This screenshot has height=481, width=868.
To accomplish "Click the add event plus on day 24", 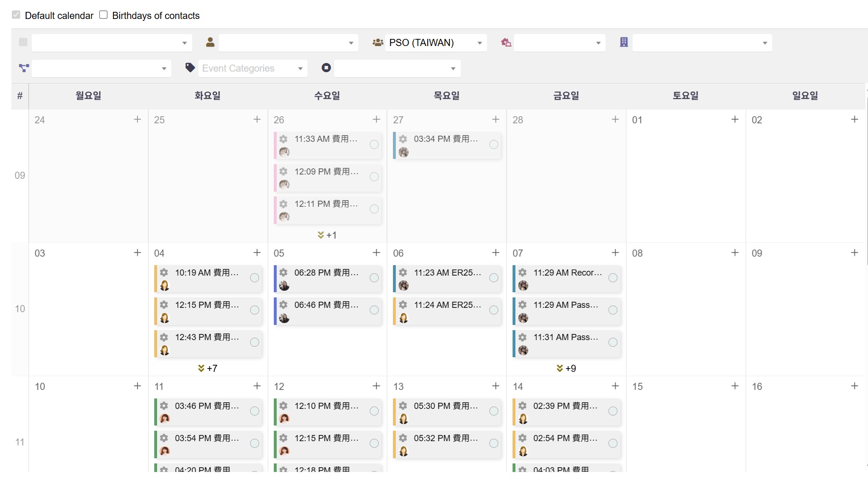I will (x=138, y=120).
